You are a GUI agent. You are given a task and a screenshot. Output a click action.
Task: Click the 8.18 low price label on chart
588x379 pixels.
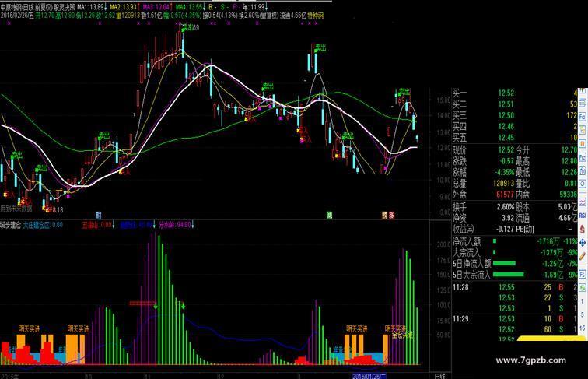pyautogui.click(x=58, y=210)
